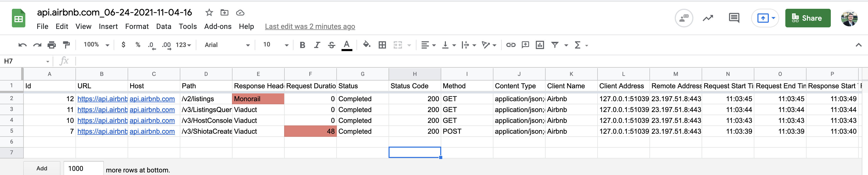This screenshot has width=868, height=175.
Task: Click the Redo icon
Action: (37, 45)
